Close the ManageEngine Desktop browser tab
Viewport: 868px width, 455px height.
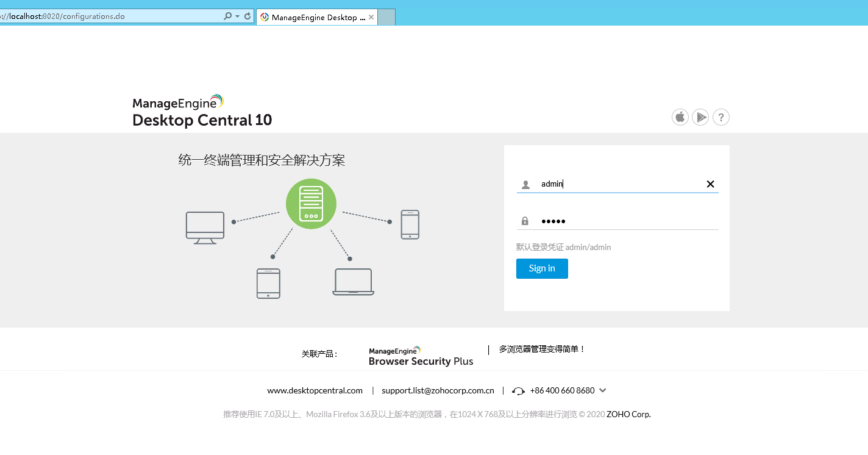[x=371, y=17]
